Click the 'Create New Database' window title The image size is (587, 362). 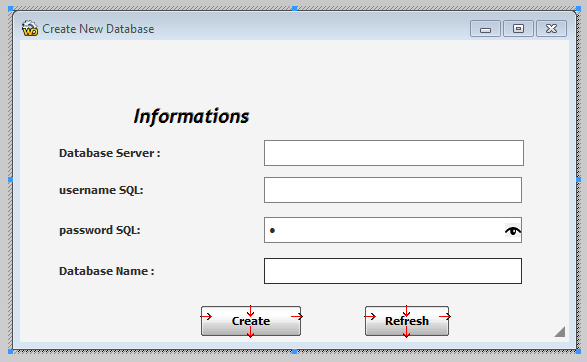(98, 29)
